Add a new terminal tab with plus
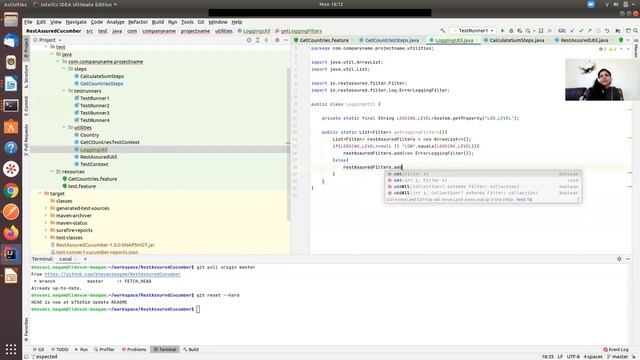Viewport: 640px width, 360px height. pyautogui.click(x=85, y=259)
